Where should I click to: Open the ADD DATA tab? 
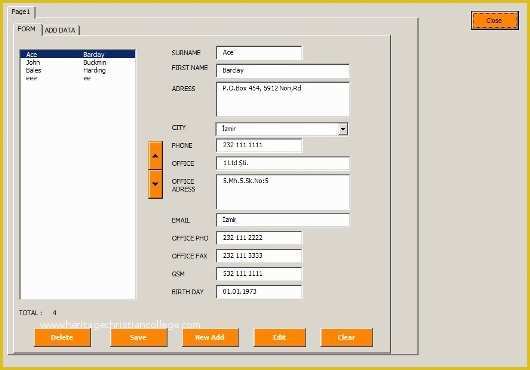61,30
